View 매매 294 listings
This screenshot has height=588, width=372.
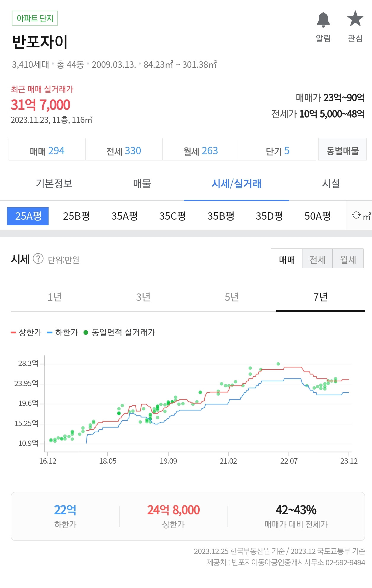[x=47, y=149]
